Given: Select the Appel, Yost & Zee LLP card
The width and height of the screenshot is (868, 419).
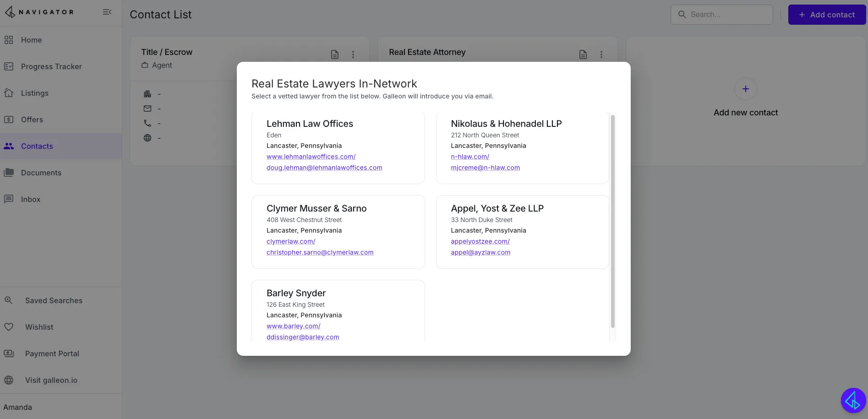Looking at the screenshot, I should coord(523,232).
